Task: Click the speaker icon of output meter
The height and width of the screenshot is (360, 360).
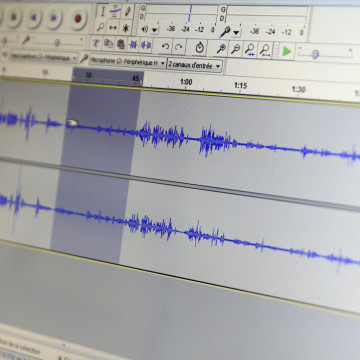Action: tap(144, 29)
